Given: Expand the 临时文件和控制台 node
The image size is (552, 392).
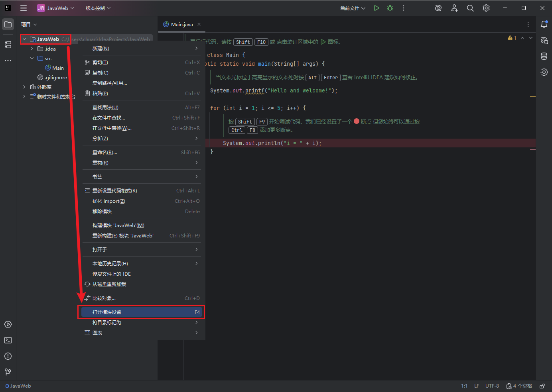Looking at the screenshot, I should coord(24,96).
